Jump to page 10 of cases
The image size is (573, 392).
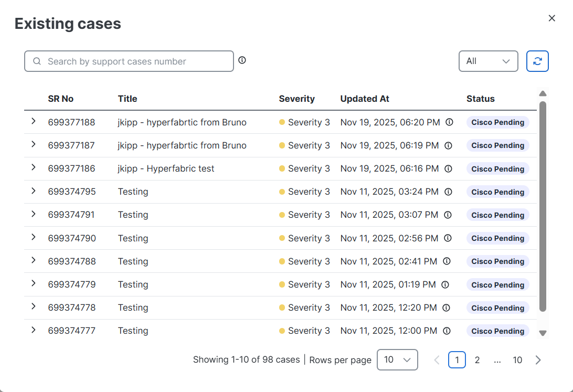pos(517,360)
